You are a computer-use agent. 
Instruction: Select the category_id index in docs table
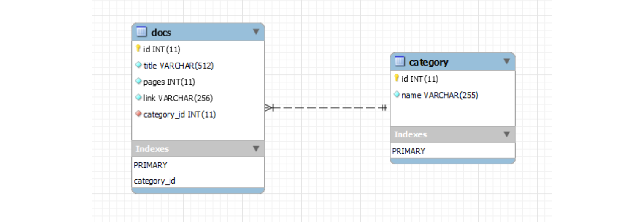(154, 181)
